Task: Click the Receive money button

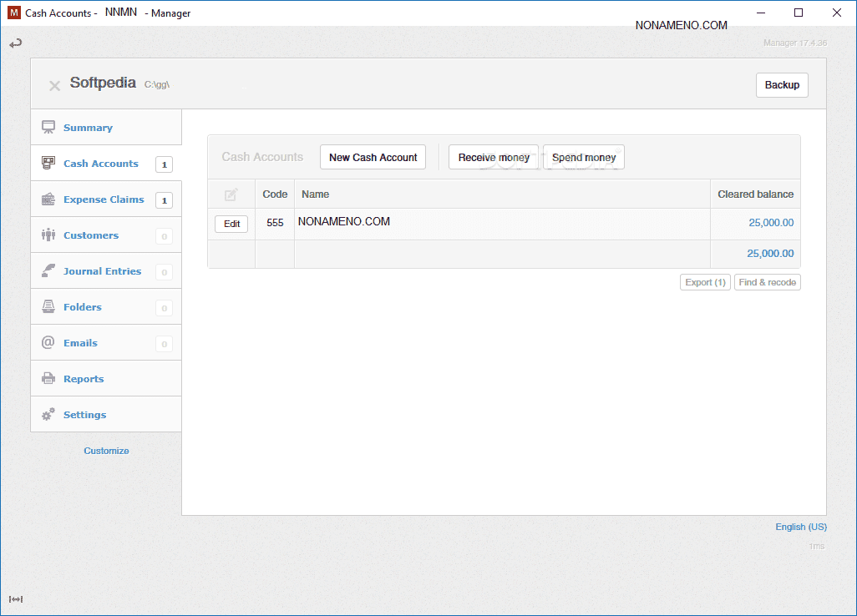Action: point(494,157)
